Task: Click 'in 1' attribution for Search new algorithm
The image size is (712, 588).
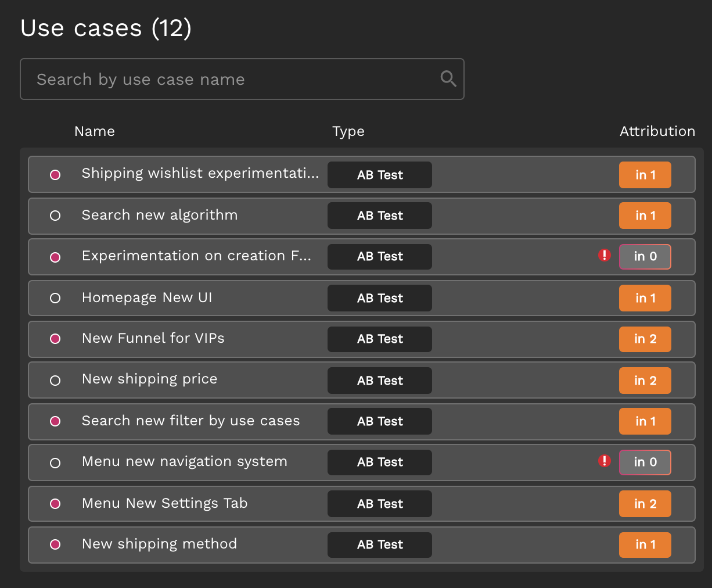Action: click(x=645, y=216)
